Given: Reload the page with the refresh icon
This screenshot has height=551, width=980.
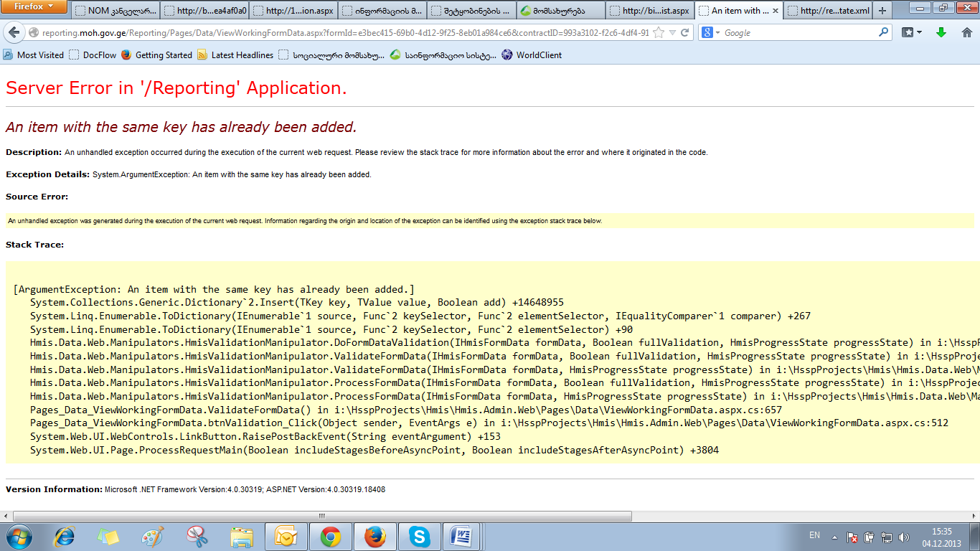Looking at the screenshot, I should click(685, 33).
